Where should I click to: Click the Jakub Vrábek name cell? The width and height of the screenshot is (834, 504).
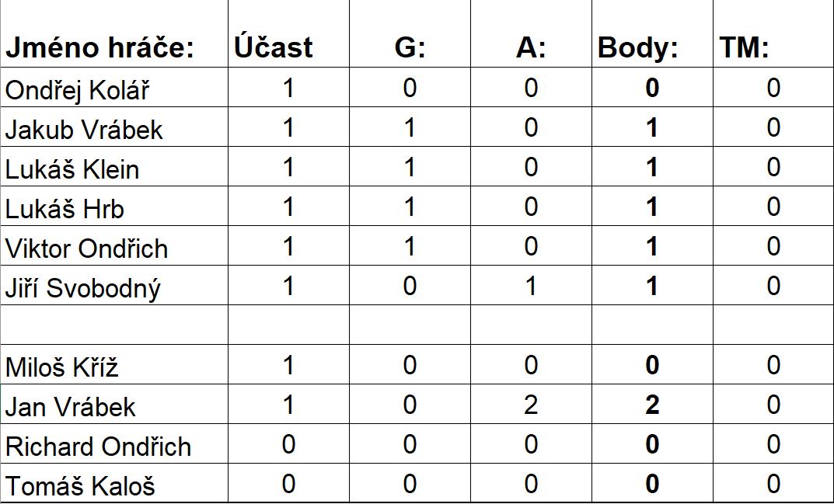pyautogui.click(x=84, y=129)
